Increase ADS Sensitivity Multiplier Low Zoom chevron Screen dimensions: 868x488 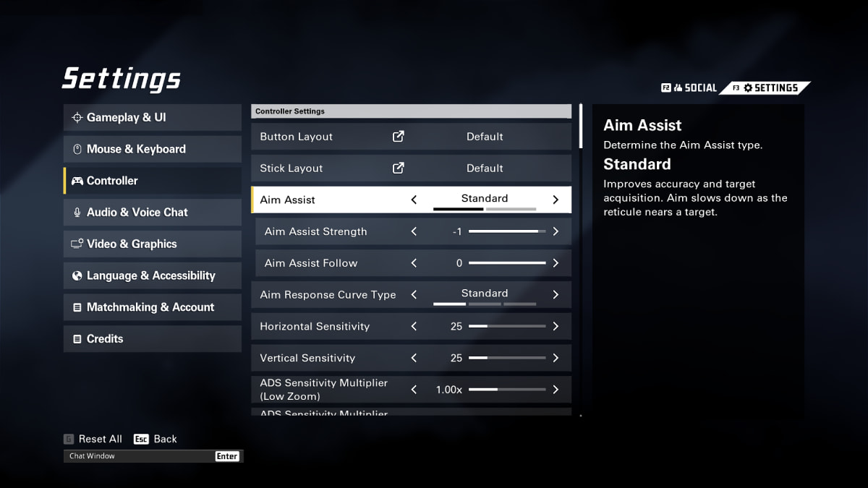[x=556, y=390]
